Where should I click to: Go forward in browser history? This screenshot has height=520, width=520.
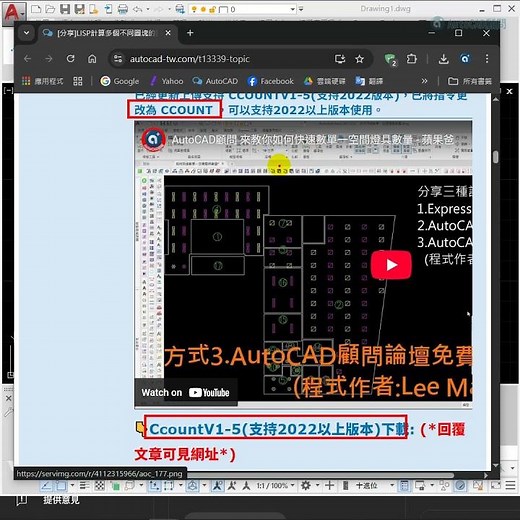point(49,59)
